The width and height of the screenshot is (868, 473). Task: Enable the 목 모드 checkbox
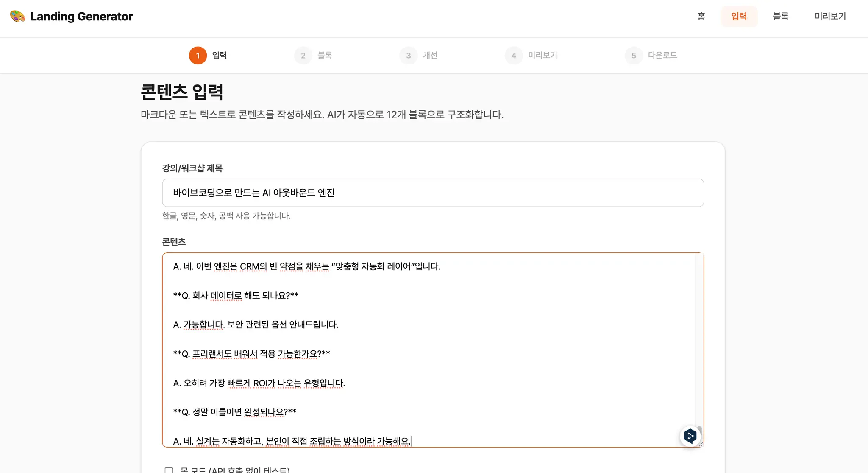(x=169, y=470)
